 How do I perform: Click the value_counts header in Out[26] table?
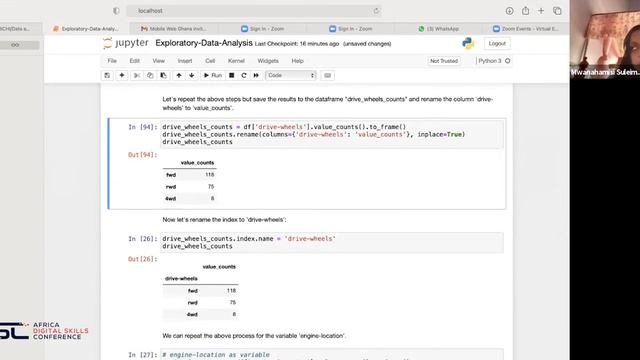click(x=219, y=267)
